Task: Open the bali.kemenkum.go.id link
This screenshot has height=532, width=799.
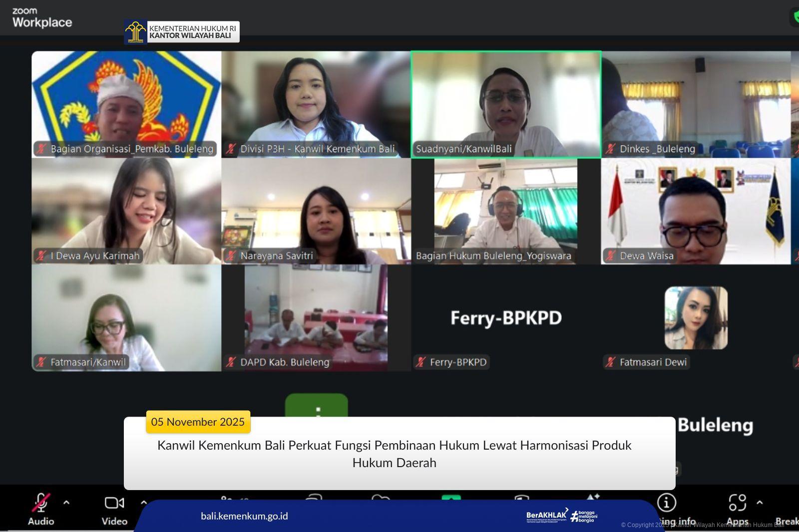Action: click(244, 516)
